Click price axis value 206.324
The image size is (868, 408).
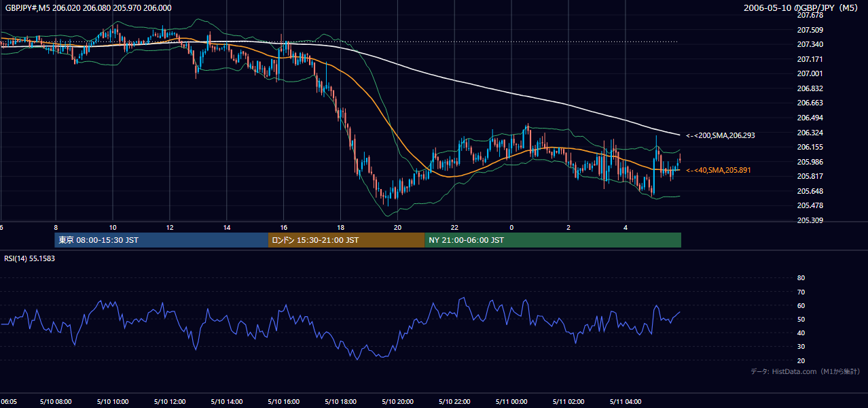(x=810, y=133)
